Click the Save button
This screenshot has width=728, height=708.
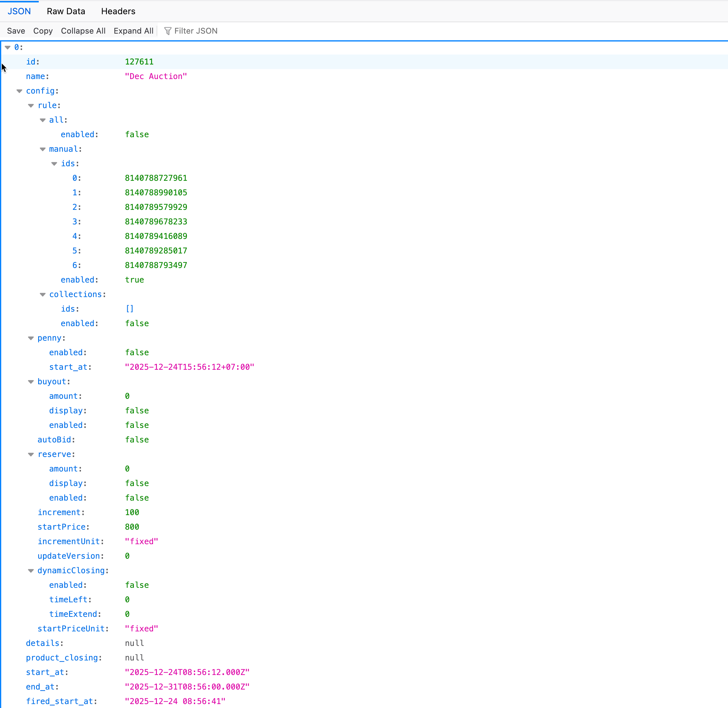pos(16,31)
